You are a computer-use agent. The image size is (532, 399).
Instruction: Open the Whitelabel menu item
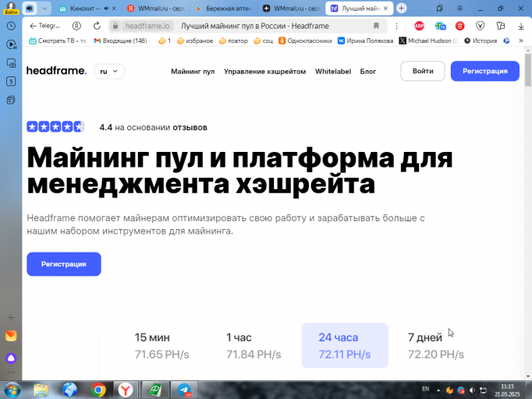point(333,72)
